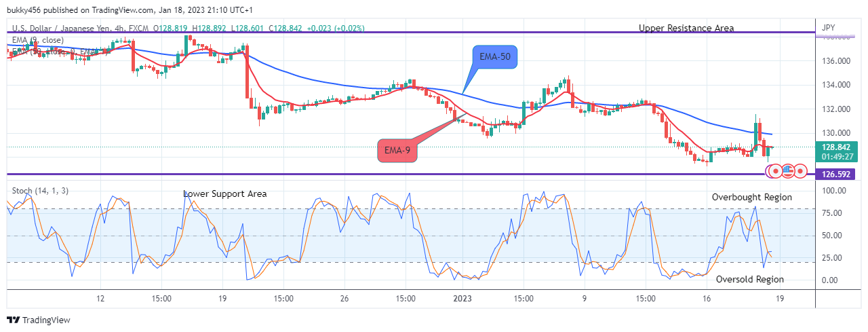
Task: Click the 9 date label on the time axis
Action: [584, 299]
